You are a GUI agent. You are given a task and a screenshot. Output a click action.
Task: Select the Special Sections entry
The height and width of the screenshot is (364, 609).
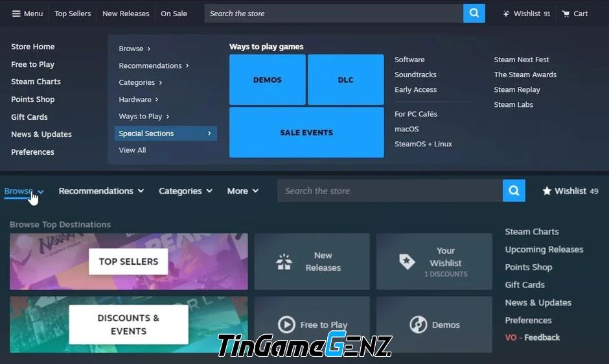coord(165,133)
